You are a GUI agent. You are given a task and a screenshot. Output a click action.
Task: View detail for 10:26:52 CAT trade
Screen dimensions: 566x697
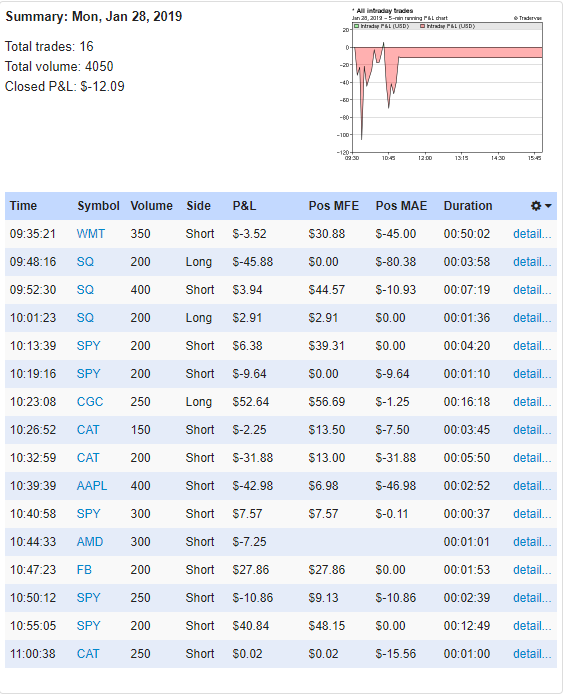pyautogui.click(x=532, y=430)
